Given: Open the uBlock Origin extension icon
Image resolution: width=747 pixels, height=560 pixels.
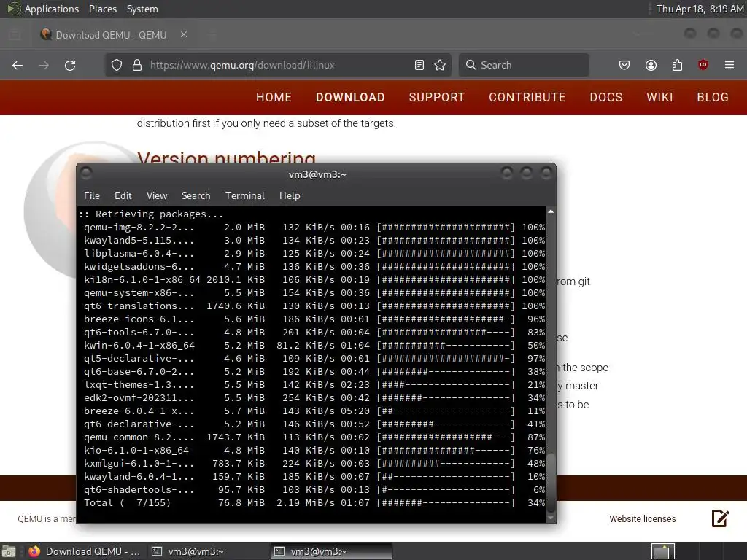Looking at the screenshot, I should (703, 65).
